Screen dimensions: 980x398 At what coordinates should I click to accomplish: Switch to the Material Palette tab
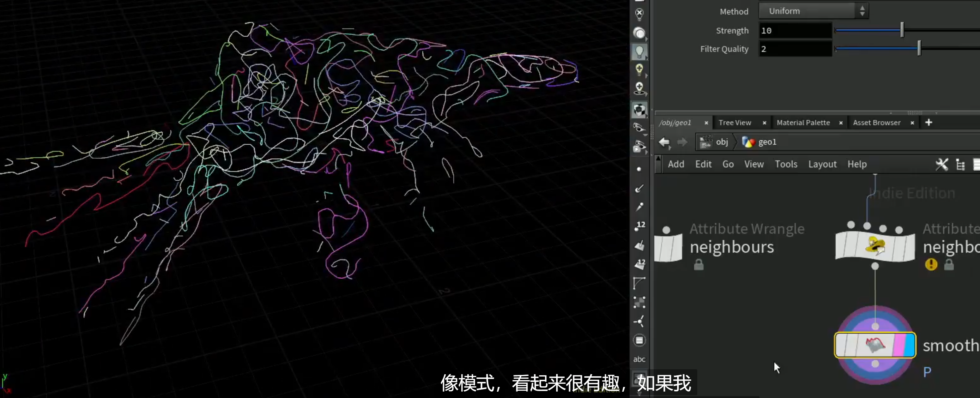point(803,123)
